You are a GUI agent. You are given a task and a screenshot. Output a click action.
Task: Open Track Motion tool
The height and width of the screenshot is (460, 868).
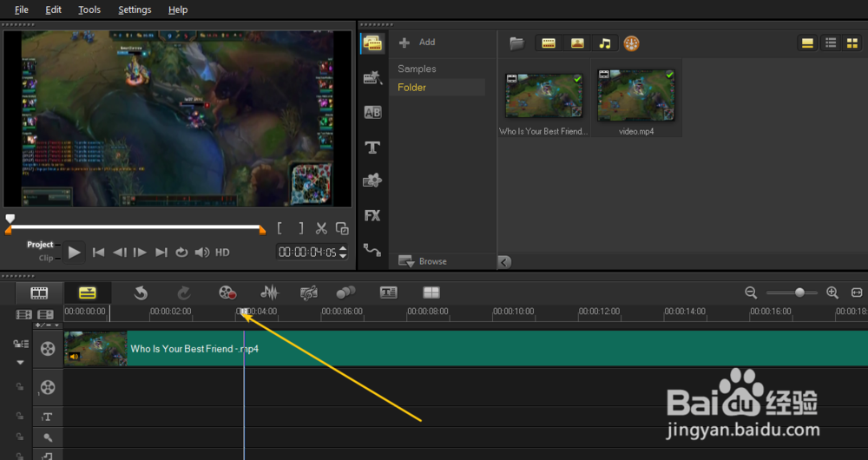(x=345, y=292)
